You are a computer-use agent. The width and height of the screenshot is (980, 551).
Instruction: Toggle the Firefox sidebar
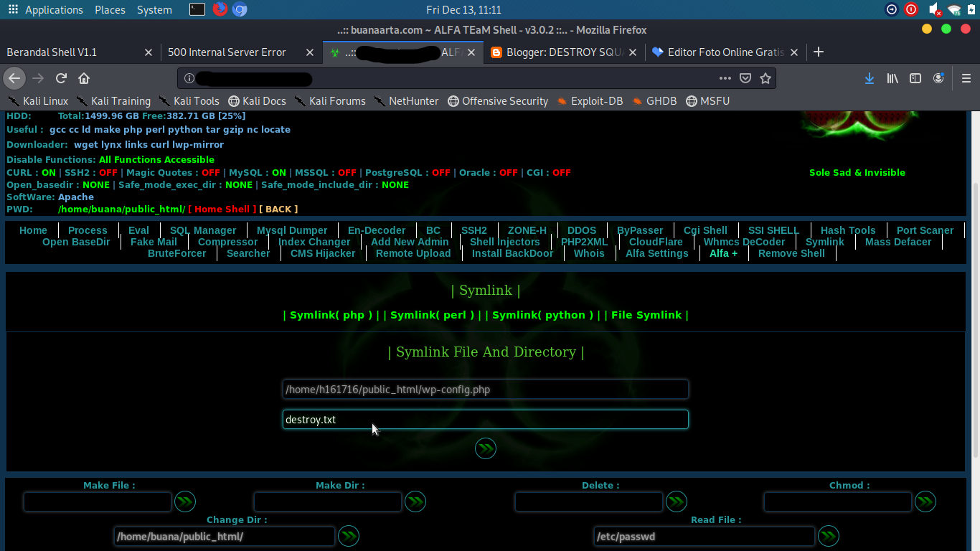(x=915, y=78)
